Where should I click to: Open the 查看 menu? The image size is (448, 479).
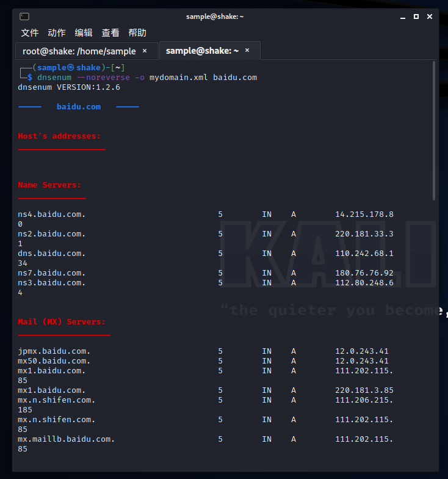point(110,33)
